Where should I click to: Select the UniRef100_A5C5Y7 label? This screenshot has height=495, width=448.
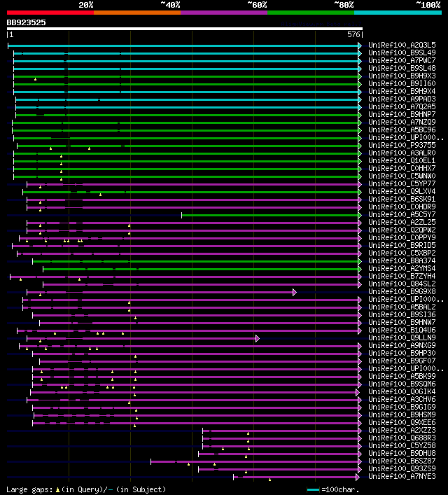coord(402,215)
